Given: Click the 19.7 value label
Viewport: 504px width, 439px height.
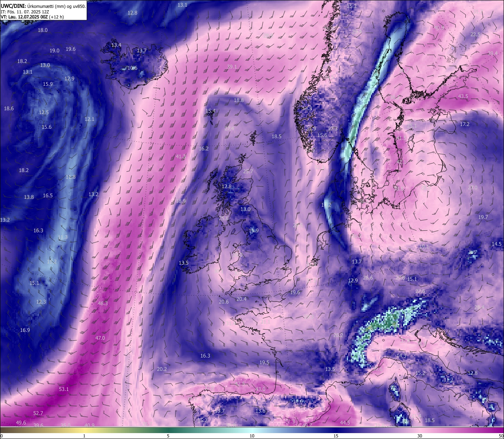Looking at the screenshot, I should 483,217.
